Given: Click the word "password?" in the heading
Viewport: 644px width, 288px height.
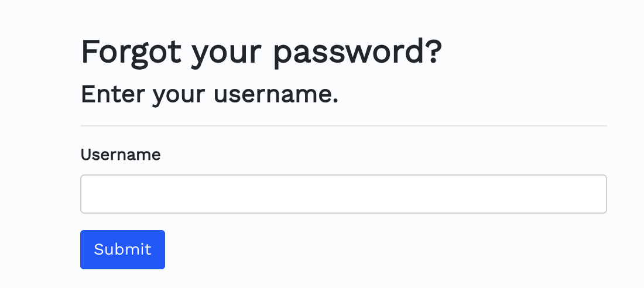Looking at the screenshot, I should click(358, 53).
